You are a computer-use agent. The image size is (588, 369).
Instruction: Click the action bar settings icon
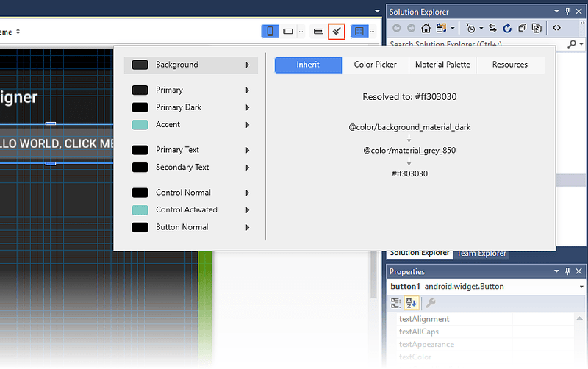[x=318, y=32]
